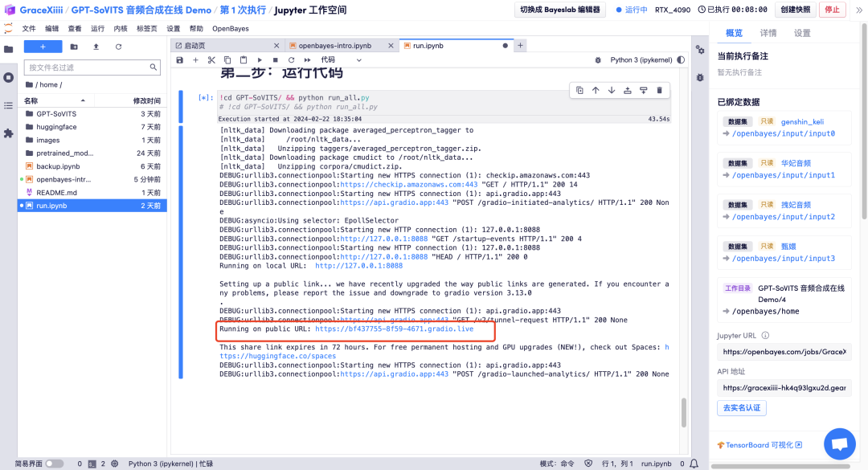Duplicate the active cell via cell toolbar
The height and width of the screenshot is (470, 868).
coord(579,90)
